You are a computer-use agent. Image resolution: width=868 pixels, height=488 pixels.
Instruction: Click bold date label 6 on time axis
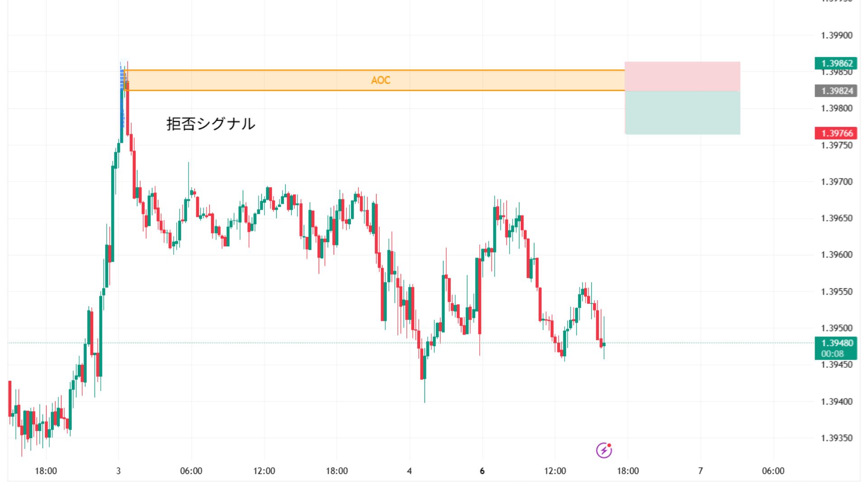coord(482,471)
